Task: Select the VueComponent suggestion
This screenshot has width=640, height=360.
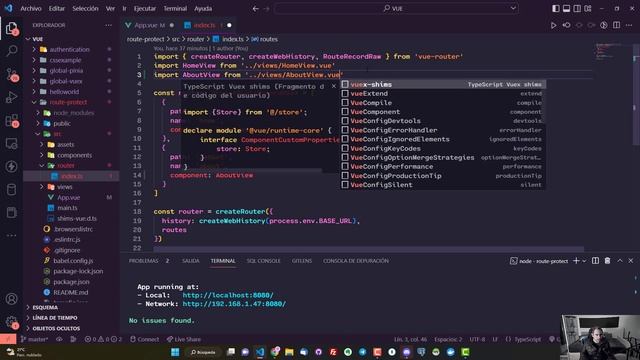Action: (443, 112)
